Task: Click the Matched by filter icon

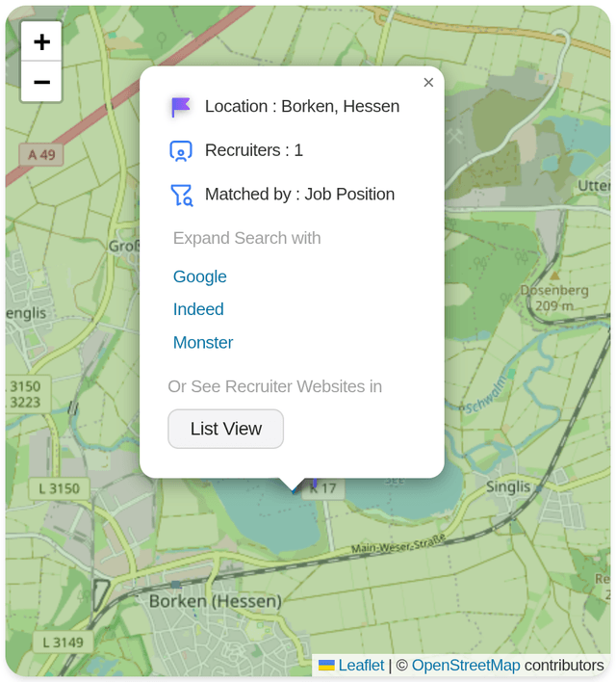Action: 181,196
